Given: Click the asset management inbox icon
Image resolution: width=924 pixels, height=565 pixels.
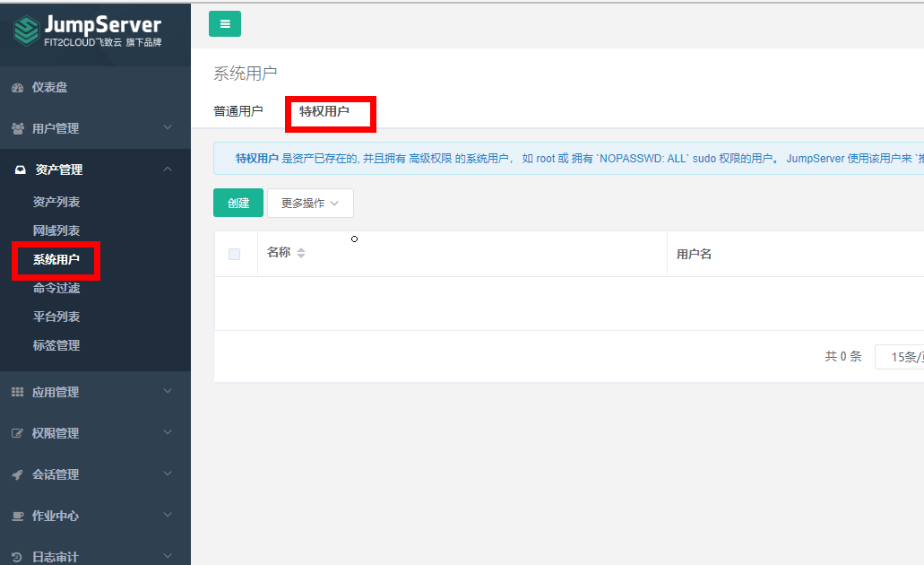Looking at the screenshot, I should click(21, 169).
